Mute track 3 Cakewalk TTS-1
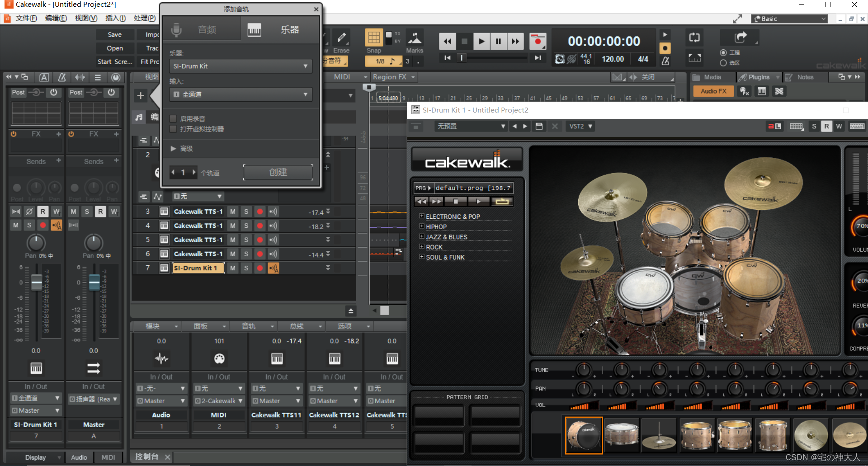The height and width of the screenshot is (466, 868). pos(232,211)
